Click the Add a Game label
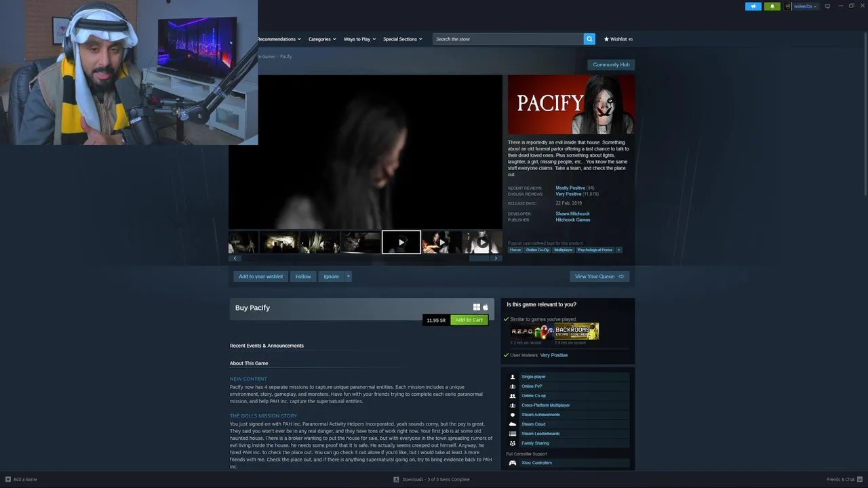Viewport: 868px width, 488px height. point(25,479)
